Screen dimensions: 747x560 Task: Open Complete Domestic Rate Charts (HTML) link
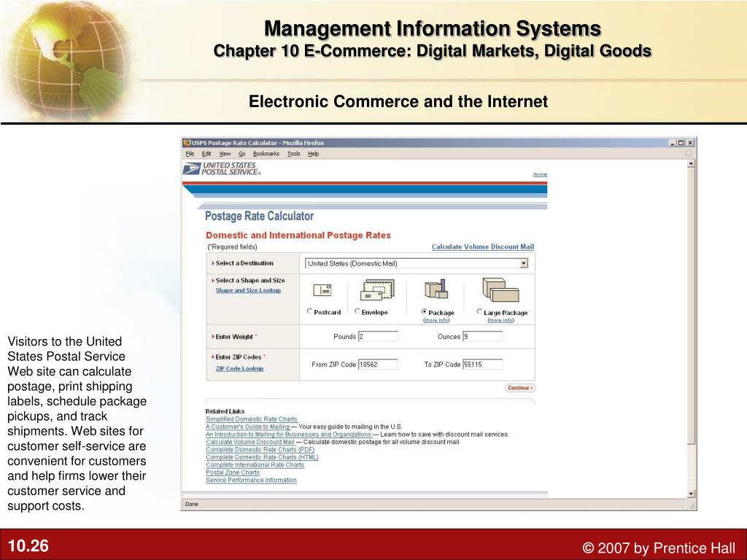click(262, 457)
